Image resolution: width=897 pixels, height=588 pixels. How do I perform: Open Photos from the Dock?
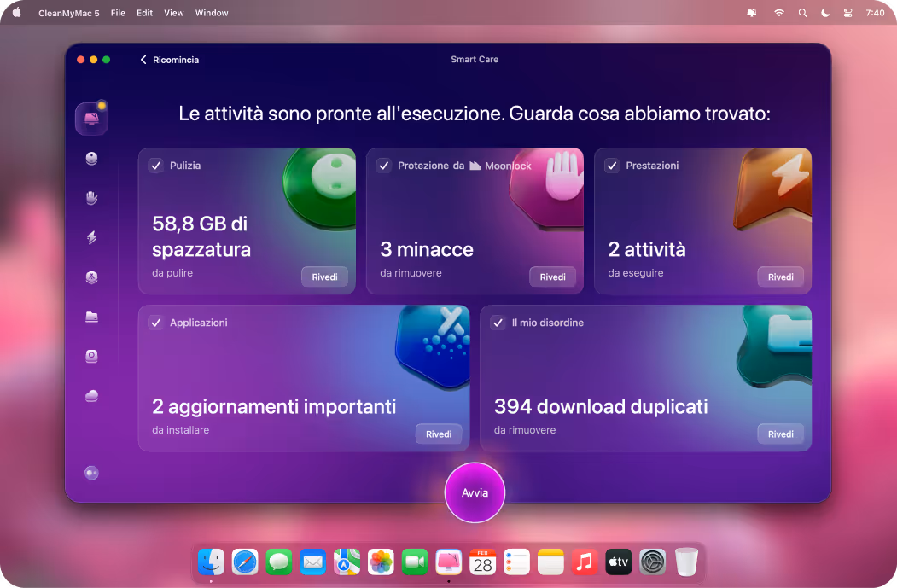[381, 562]
